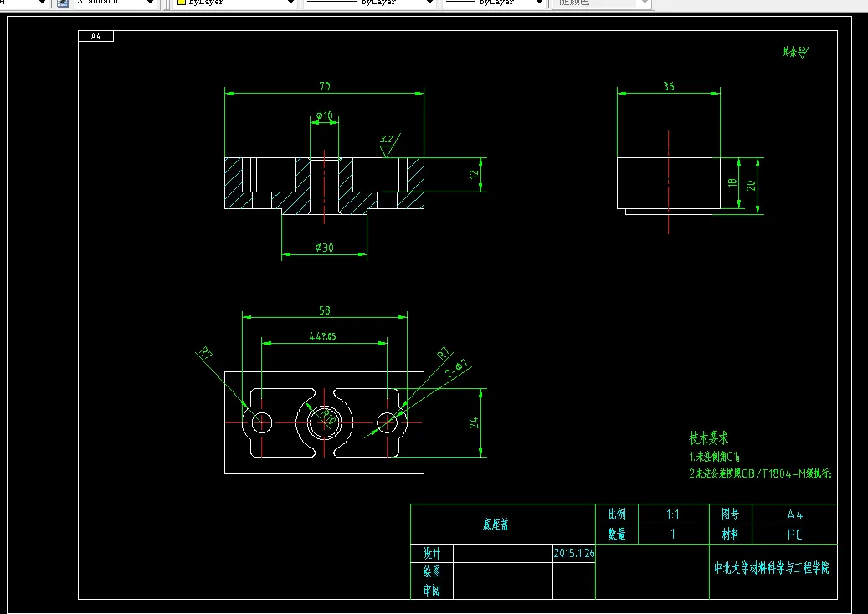Image resolution: width=868 pixels, height=614 pixels.
Task: Select the 设计 row label
Action: (432, 553)
